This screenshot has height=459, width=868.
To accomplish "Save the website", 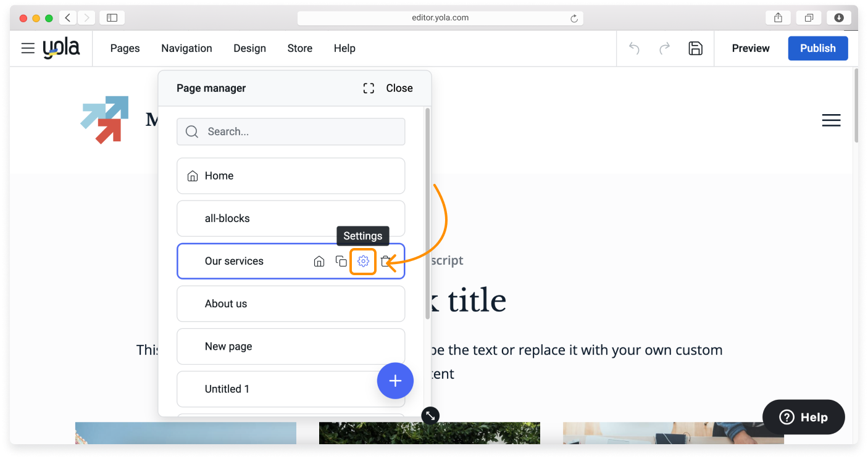I will 696,48.
